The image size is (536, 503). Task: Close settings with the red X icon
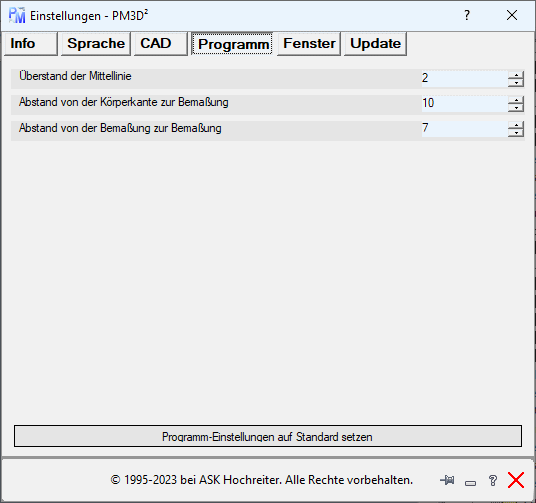pyautogui.click(x=516, y=480)
